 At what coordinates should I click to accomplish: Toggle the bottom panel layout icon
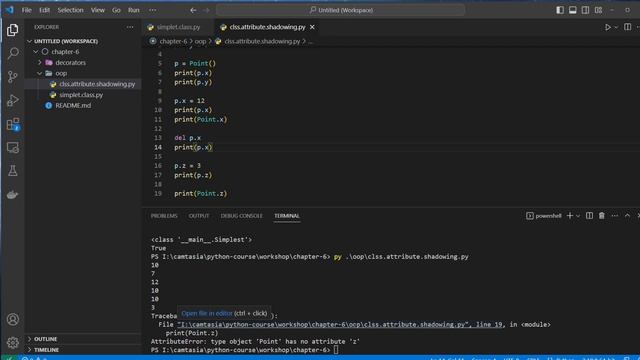[x=573, y=10]
